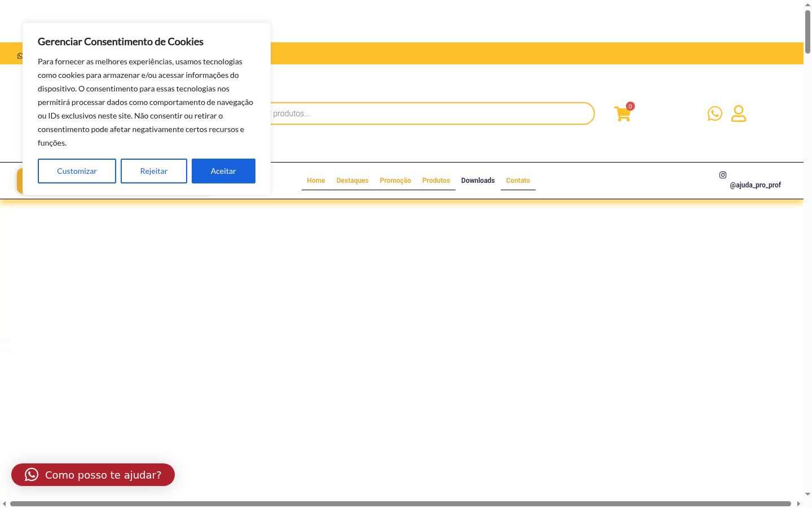Click the 'Gerenciar Consentimento de Cookies' heading
Viewport: 812px width, 508px height.
[121, 42]
